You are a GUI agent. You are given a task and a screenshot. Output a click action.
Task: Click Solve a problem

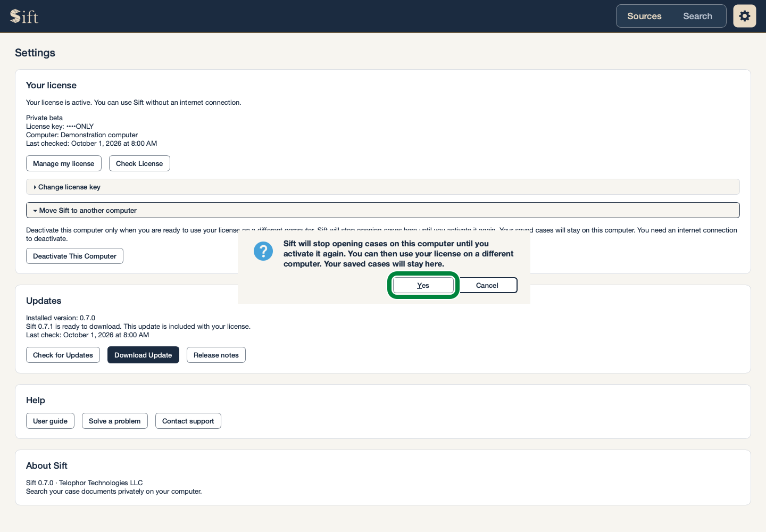[x=115, y=421]
